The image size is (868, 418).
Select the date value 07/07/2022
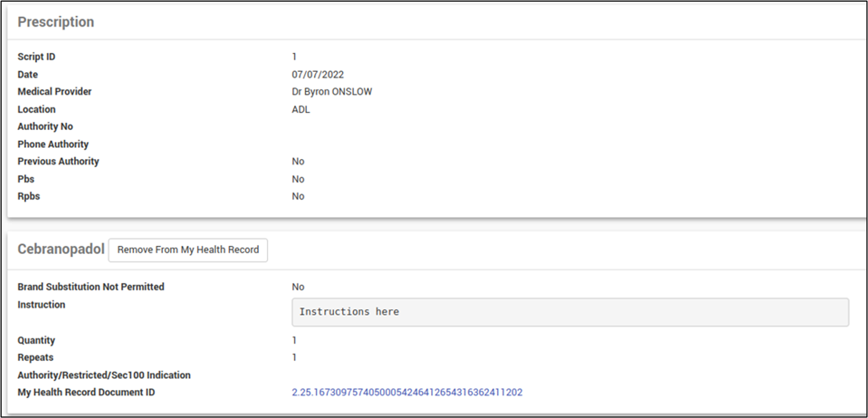pos(318,74)
